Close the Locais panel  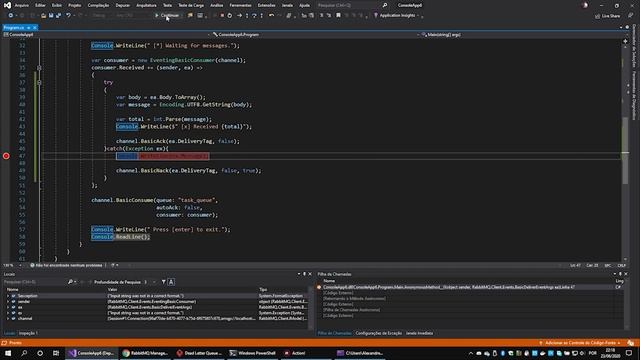pos(310,274)
